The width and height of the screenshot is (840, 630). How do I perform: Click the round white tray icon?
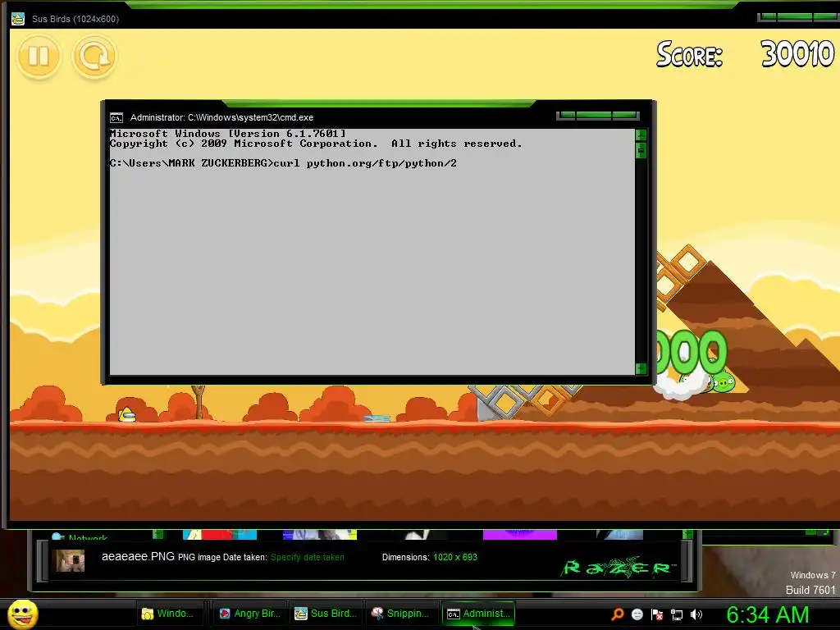point(637,614)
